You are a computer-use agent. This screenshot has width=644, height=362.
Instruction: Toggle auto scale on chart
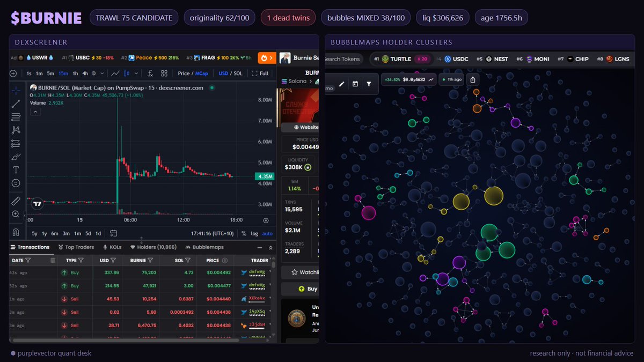(267, 233)
